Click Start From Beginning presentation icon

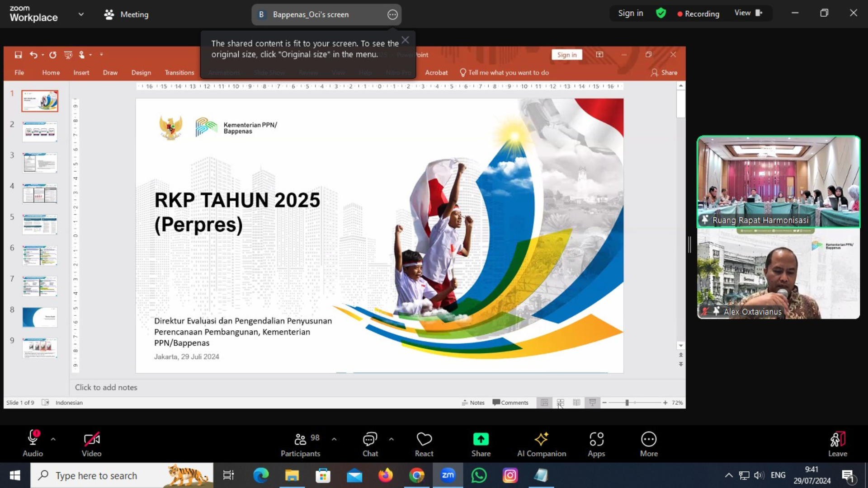[x=68, y=55]
